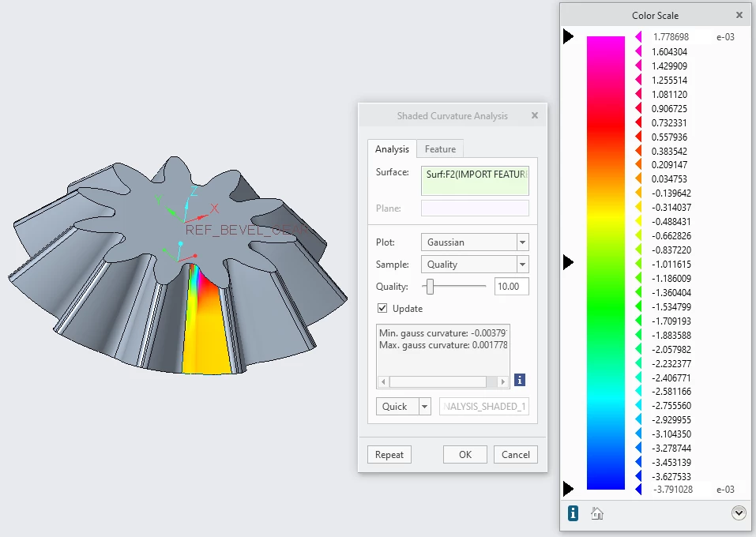The height and width of the screenshot is (537, 756).
Task: Click the Repeat button
Action: point(389,455)
